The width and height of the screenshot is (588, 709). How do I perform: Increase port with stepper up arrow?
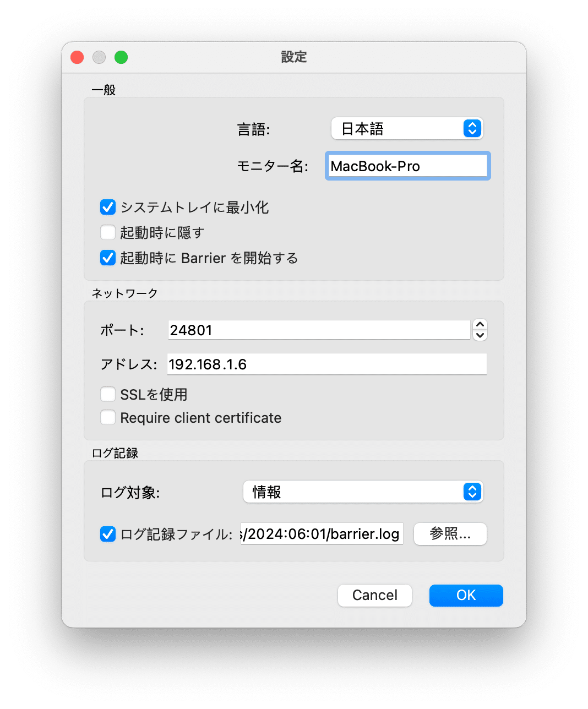pyautogui.click(x=480, y=325)
